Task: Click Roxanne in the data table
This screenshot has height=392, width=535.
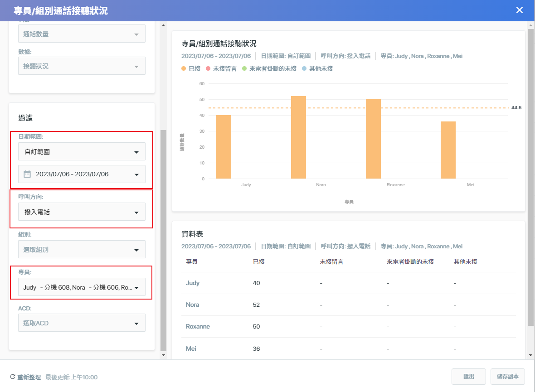Action: click(x=198, y=326)
